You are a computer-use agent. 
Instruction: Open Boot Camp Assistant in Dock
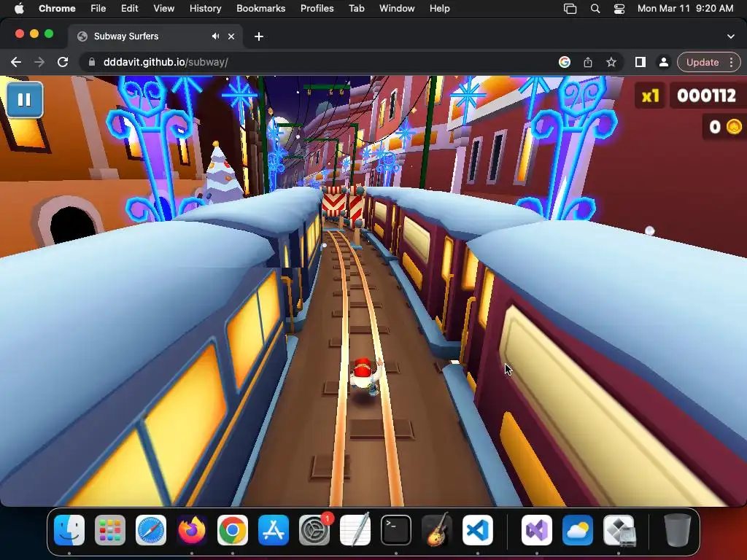coord(619,530)
